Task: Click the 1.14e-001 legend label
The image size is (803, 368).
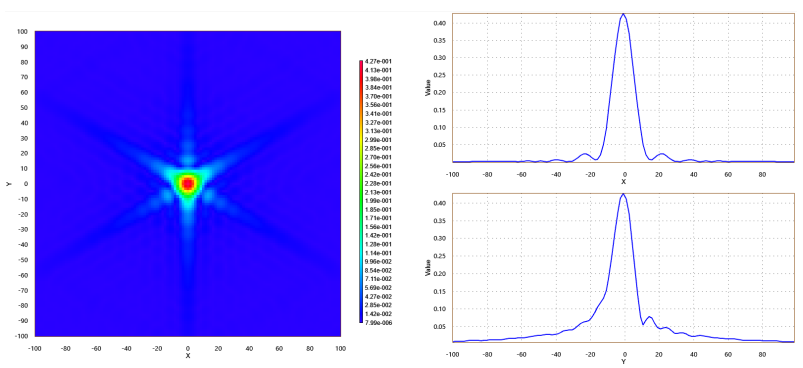Action: click(x=378, y=253)
